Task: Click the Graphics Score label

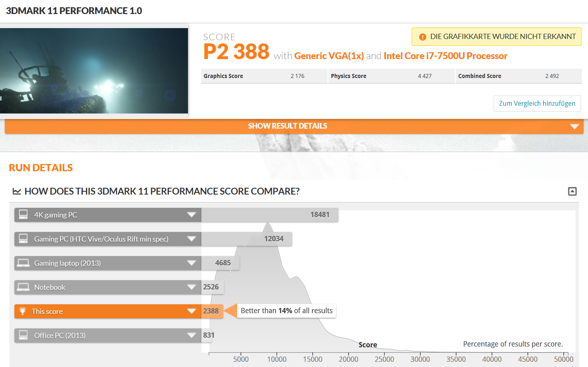Action: [x=223, y=76]
